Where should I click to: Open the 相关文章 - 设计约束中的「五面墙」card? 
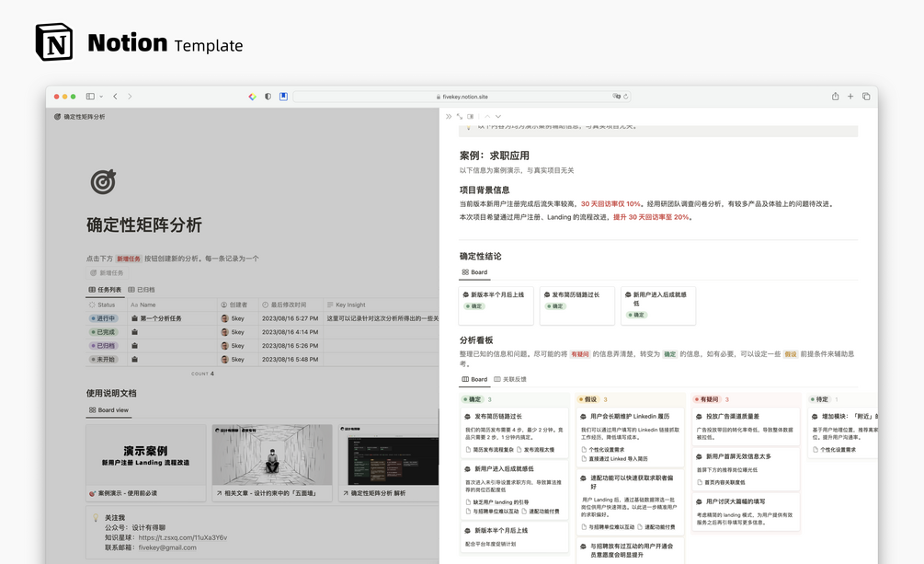click(x=272, y=463)
